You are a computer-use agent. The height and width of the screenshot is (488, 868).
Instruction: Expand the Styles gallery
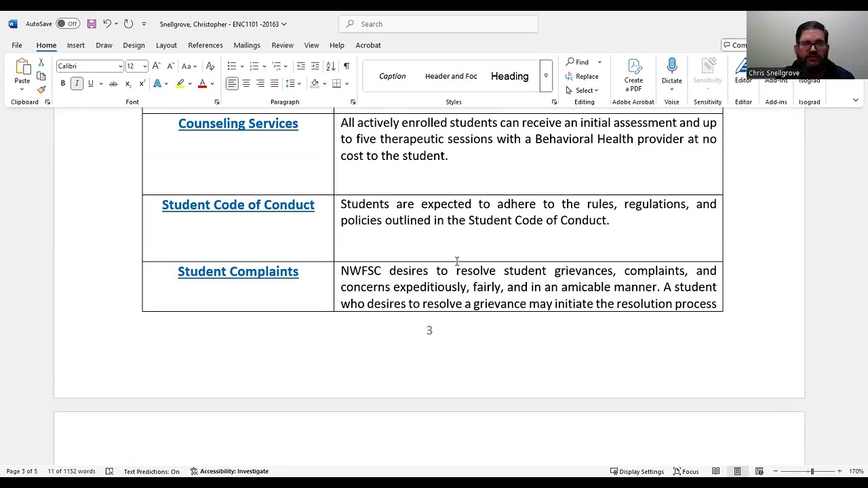pyautogui.click(x=545, y=76)
